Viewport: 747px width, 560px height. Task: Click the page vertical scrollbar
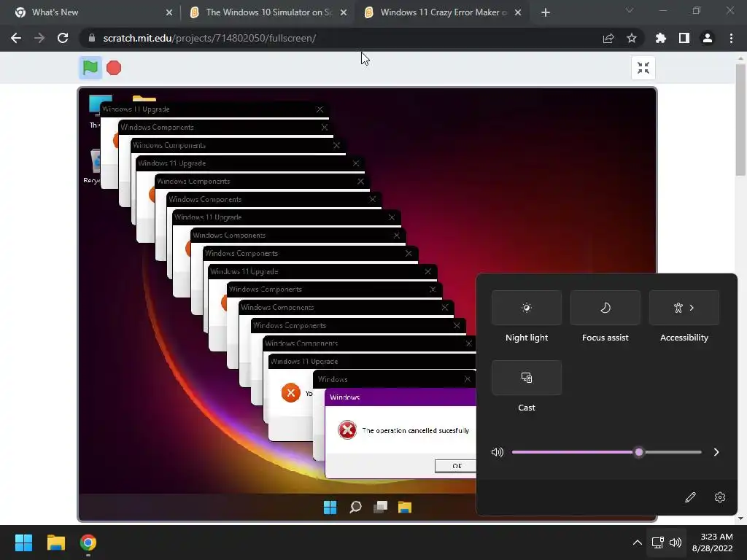coord(740,119)
